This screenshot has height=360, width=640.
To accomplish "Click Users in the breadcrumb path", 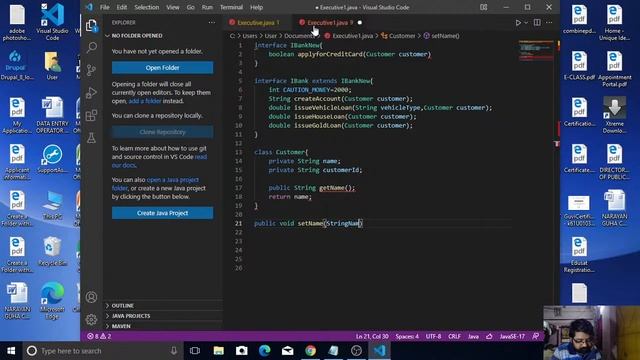I will pyautogui.click(x=250, y=36).
